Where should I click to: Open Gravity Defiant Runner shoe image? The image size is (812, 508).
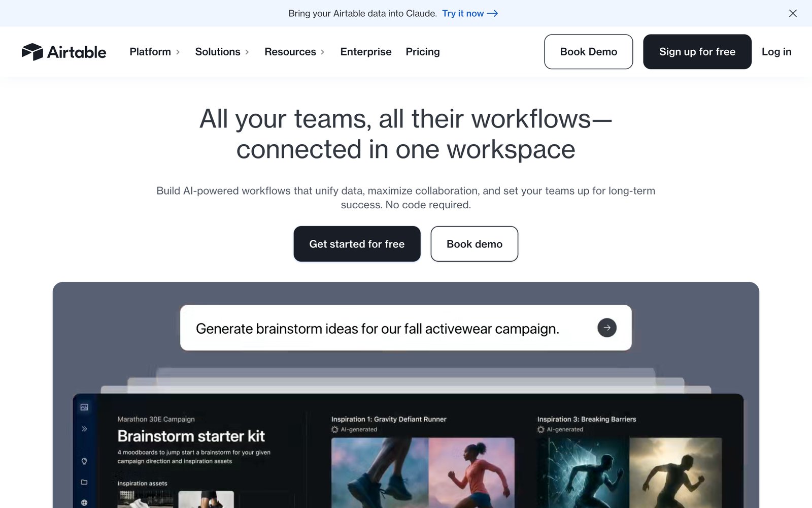click(x=380, y=472)
